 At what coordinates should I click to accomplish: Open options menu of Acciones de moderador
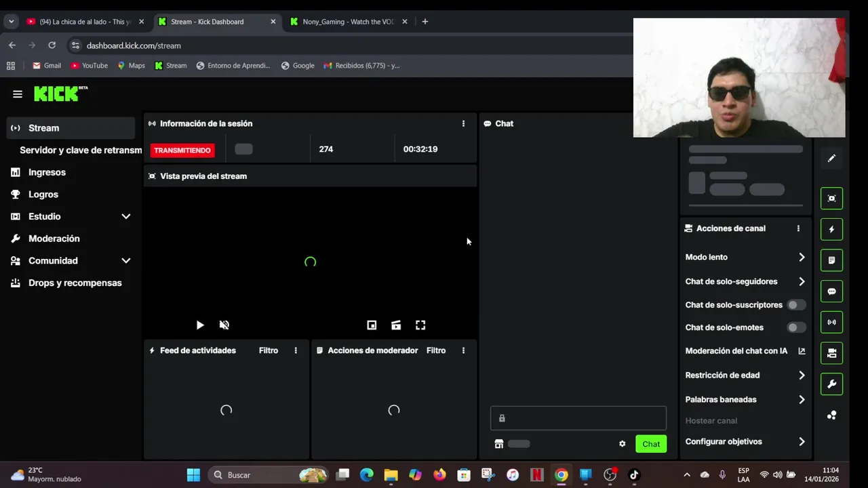463,350
